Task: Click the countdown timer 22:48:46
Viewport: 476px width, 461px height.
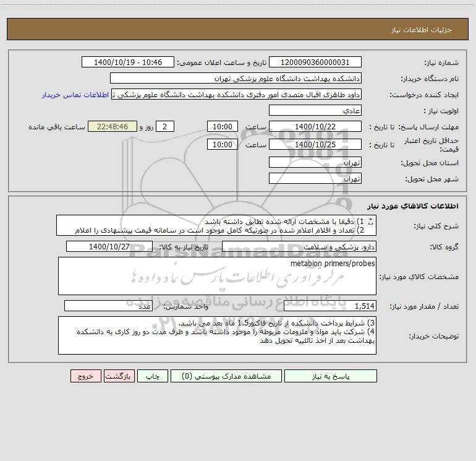Action: pyautogui.click(x=113, y=126)
